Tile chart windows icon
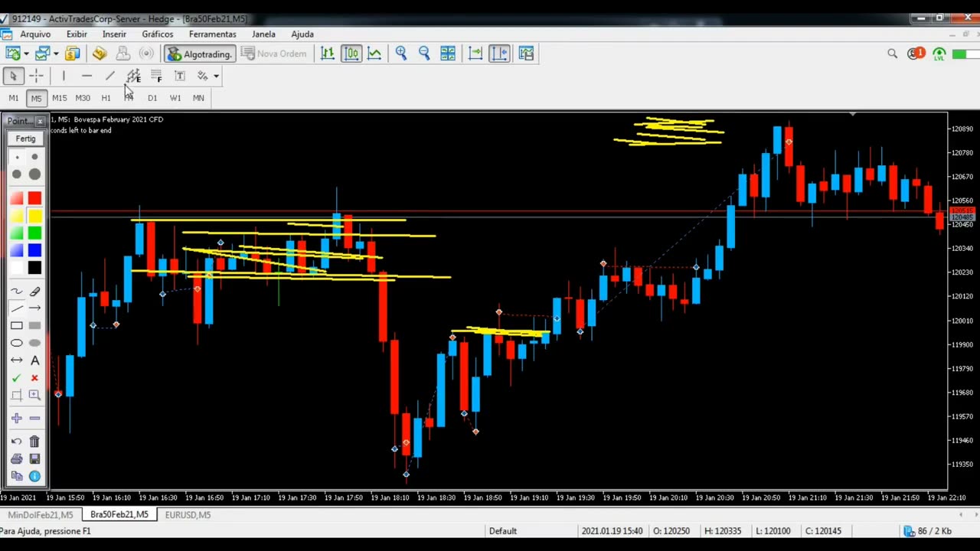The width and height of the screenshot is (980, 551). (x=448, y=54)
